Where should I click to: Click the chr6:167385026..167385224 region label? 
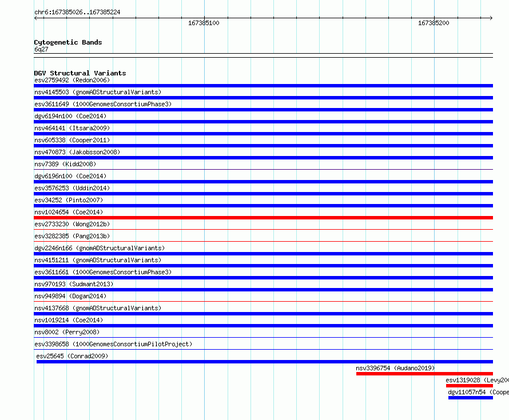tap(77, 12)
